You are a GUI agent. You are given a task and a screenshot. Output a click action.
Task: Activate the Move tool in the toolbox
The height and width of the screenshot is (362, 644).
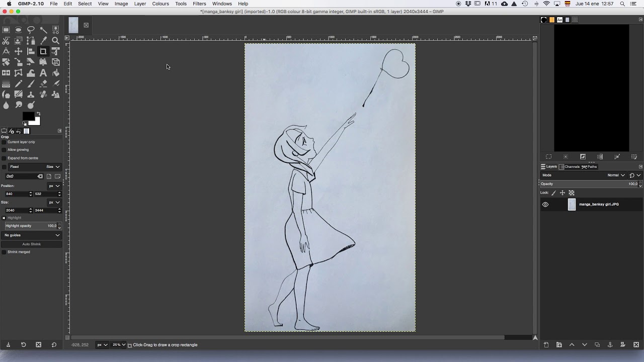pos(19,51)
